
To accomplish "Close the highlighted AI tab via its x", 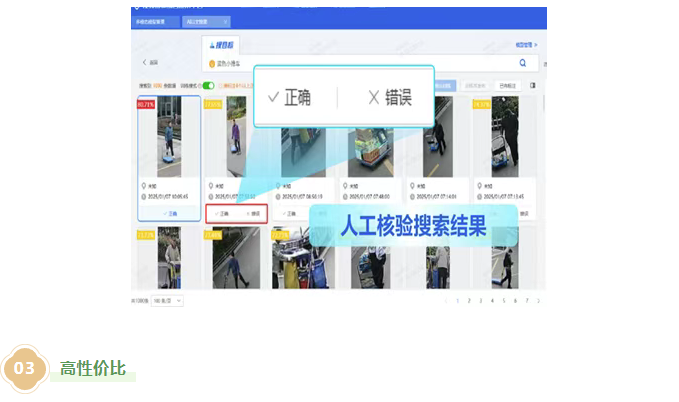I will click(225, 22).
